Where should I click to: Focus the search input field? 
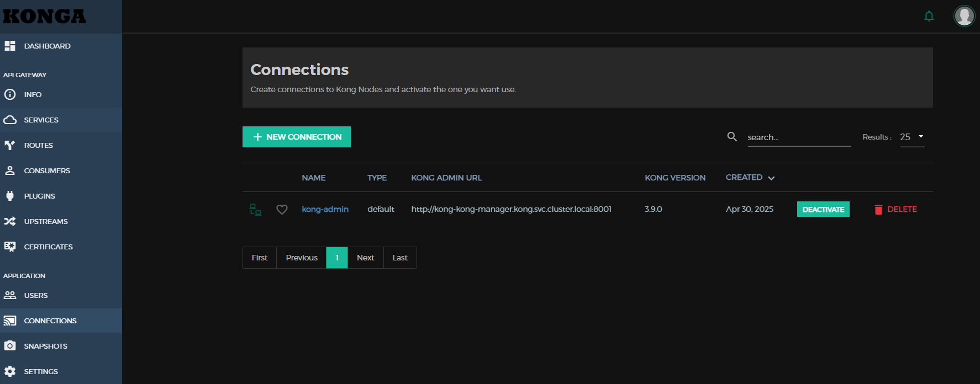(x=799, y=137)
